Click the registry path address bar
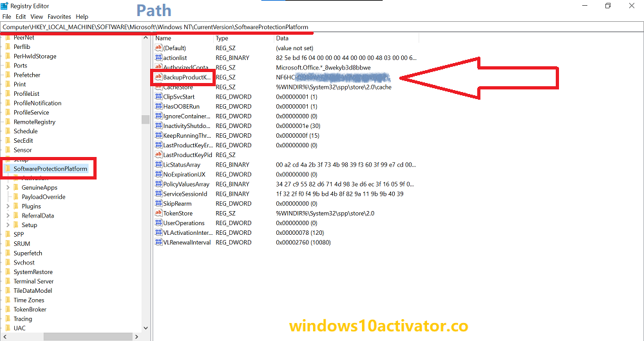 pyautogui.click(x=322, y=27)
